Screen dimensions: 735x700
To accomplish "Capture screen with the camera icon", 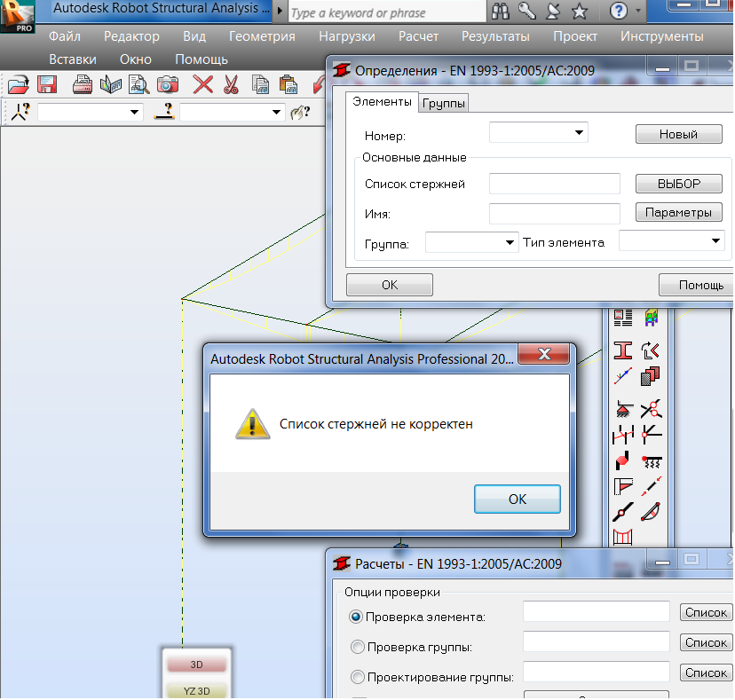I will (x=168, y=85).
